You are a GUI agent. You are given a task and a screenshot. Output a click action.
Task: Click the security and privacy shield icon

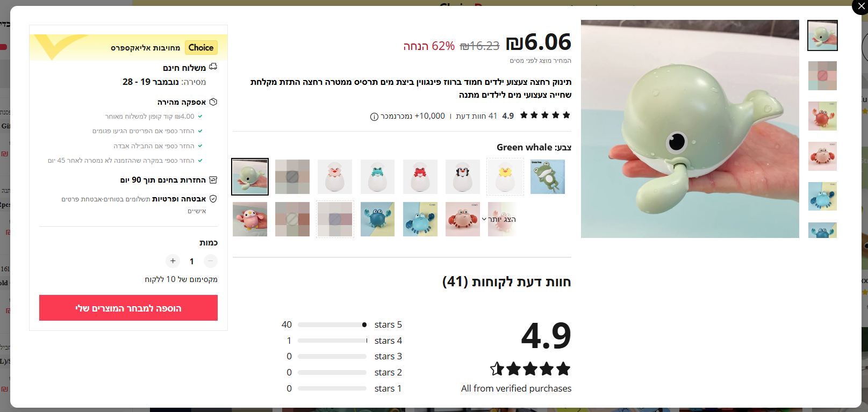point(213,199)
